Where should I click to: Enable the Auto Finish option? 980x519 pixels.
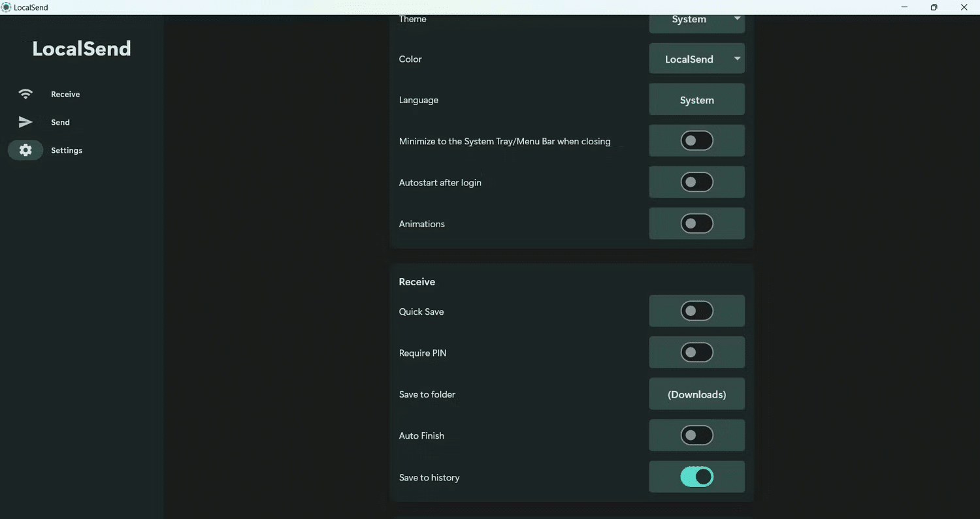[x=696, y=435]
